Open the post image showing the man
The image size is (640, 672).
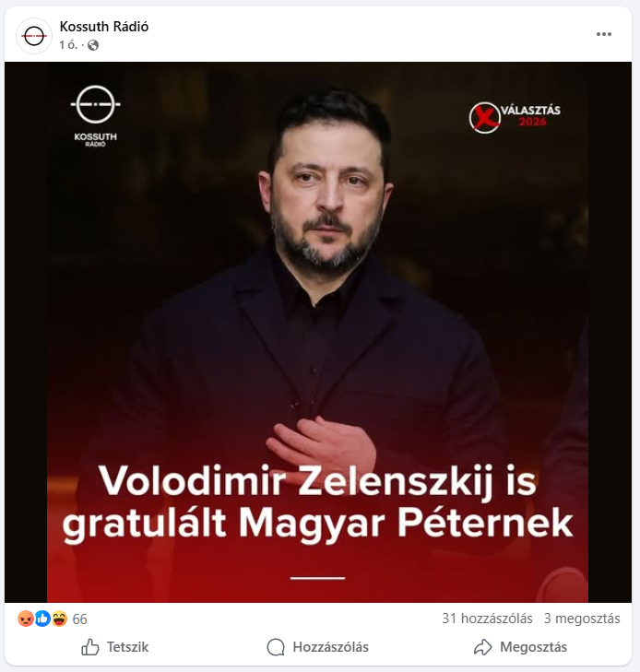tap(317, 332)
